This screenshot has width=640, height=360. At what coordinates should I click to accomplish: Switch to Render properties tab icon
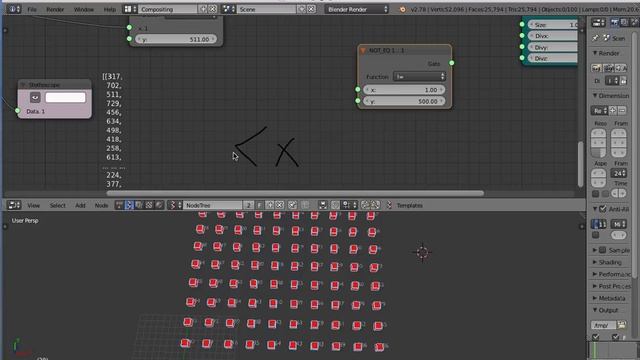[615, 23]
